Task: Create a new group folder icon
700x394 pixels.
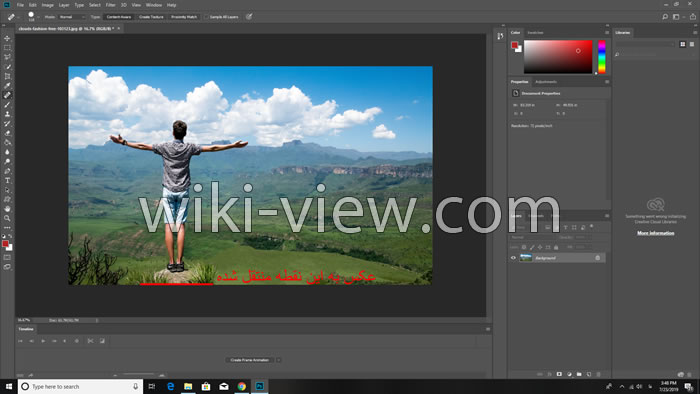Action: tap(579, 374)
